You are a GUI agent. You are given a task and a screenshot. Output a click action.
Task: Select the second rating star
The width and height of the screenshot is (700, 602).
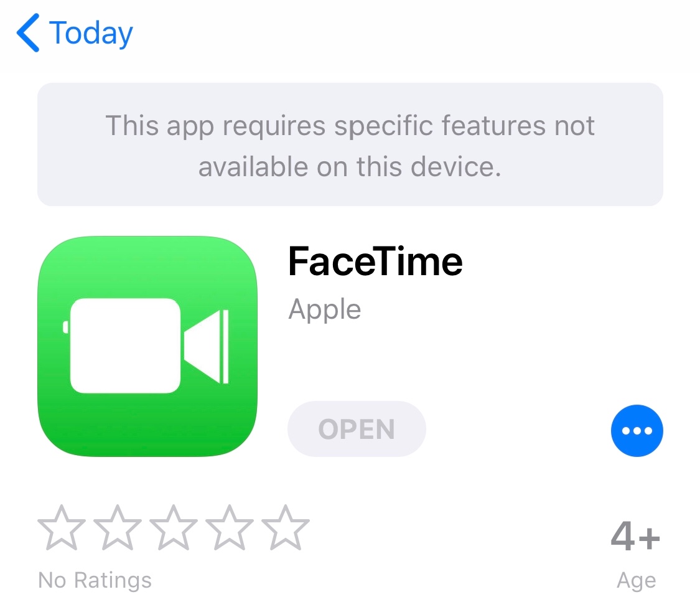click(x=118, y=527)
